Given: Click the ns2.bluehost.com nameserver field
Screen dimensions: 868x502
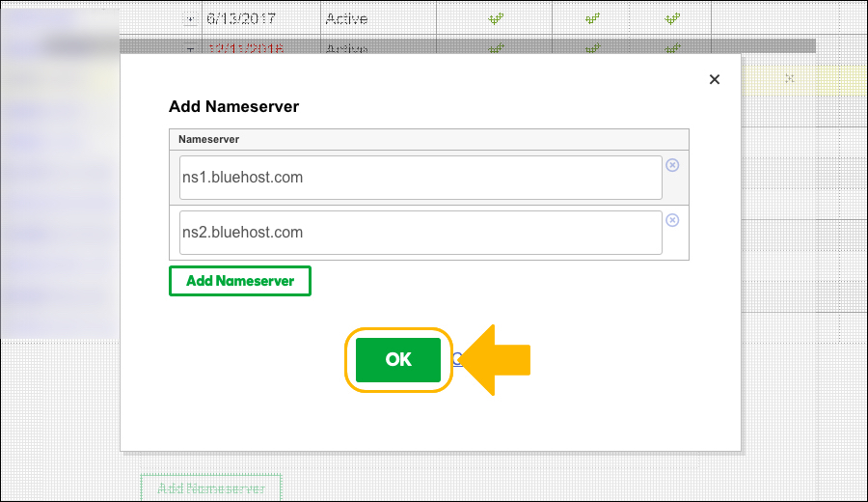Looking at the screenshot, I should click(x=420, y=233).
